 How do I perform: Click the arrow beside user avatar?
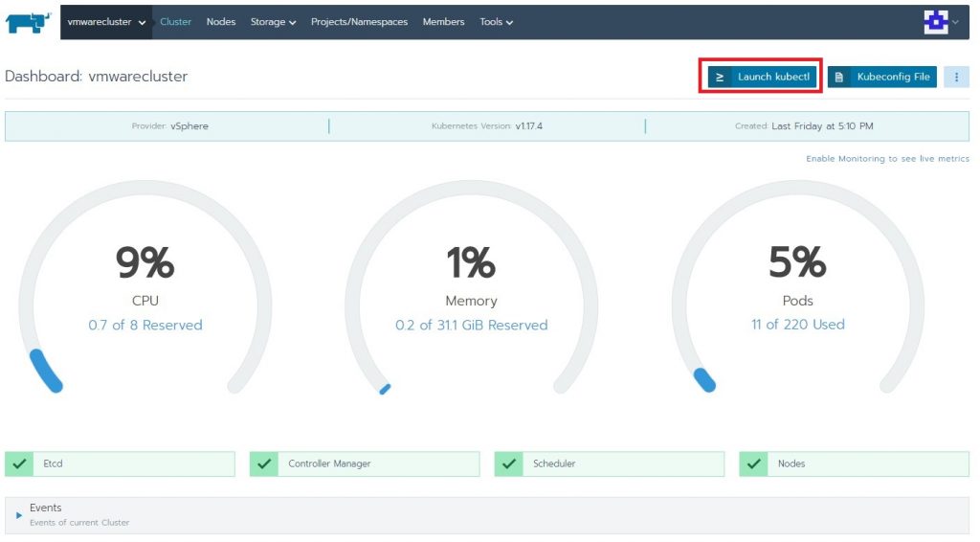pyautogui.click(x=956, y=23)
